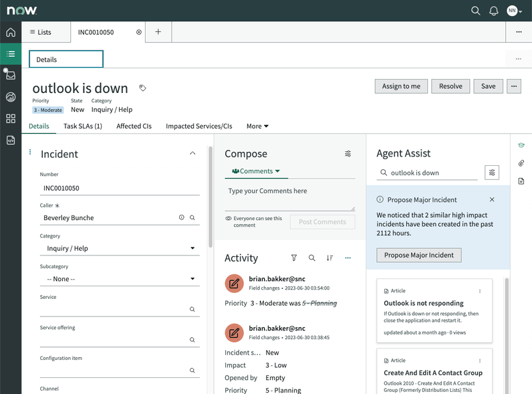Open the Details record tab
The image size is (532, 394).
[39, 126]
